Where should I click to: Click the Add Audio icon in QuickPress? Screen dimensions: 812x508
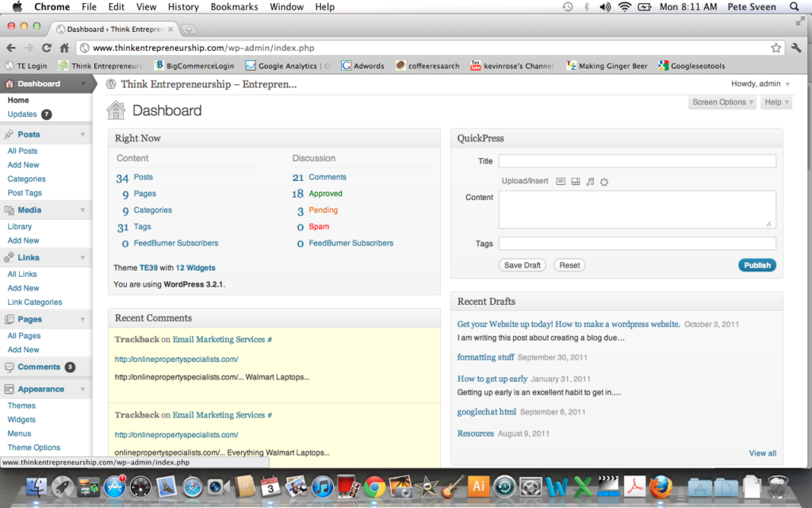pyautogui.click(x=589, y=182)
